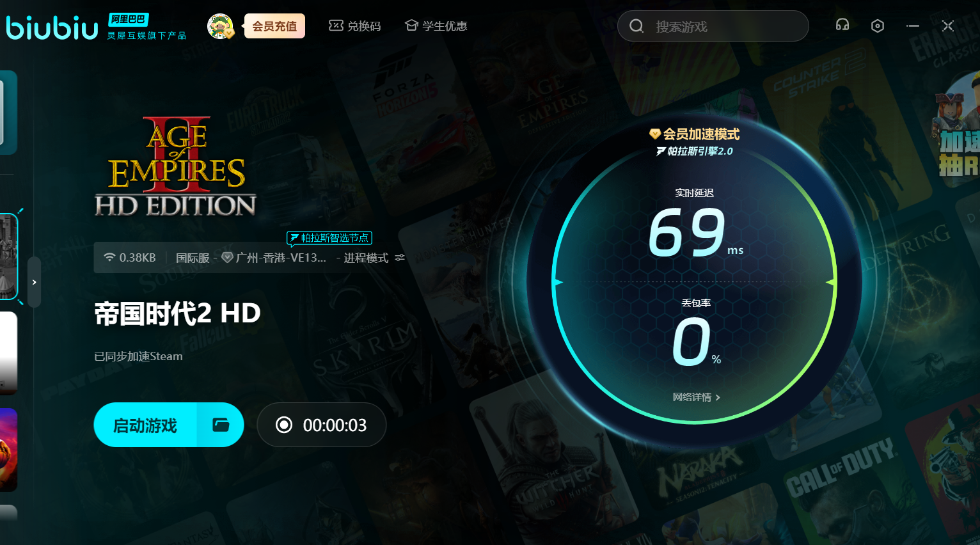This screenshot has width=980, height=545.
Task: Click the wifi speed icon showing 0.38KB
Action: pos(109,257)
